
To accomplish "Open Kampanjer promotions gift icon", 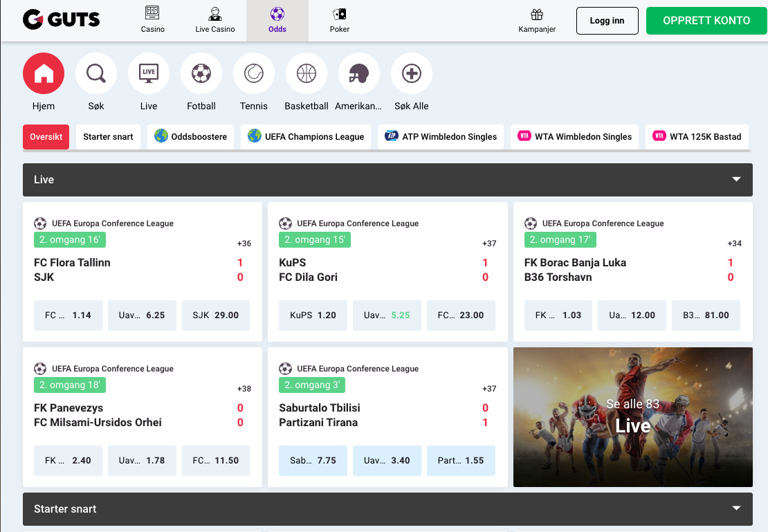I will pyautogui.click(x=537, y=21).
